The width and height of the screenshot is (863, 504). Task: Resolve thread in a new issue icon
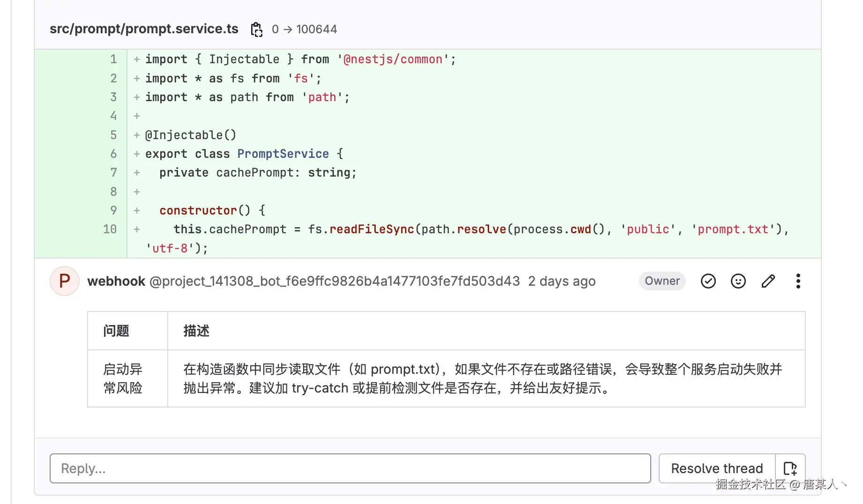coord(790,468)
